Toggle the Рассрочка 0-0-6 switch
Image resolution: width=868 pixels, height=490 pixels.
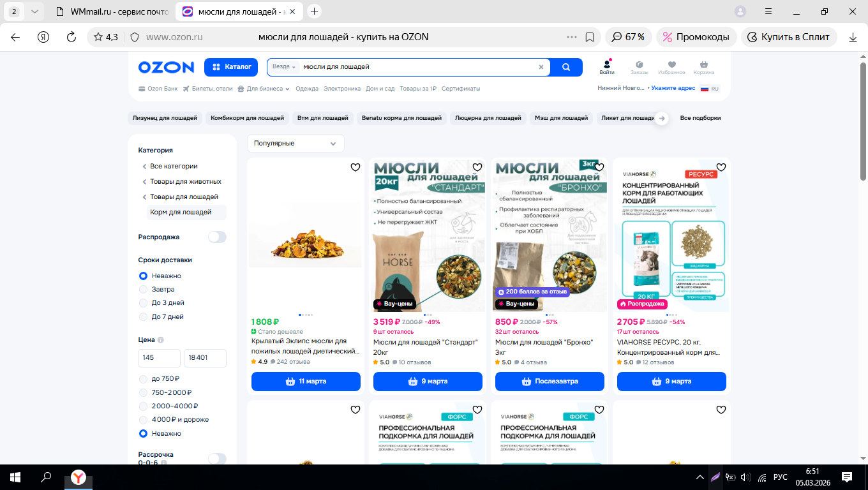217,459
